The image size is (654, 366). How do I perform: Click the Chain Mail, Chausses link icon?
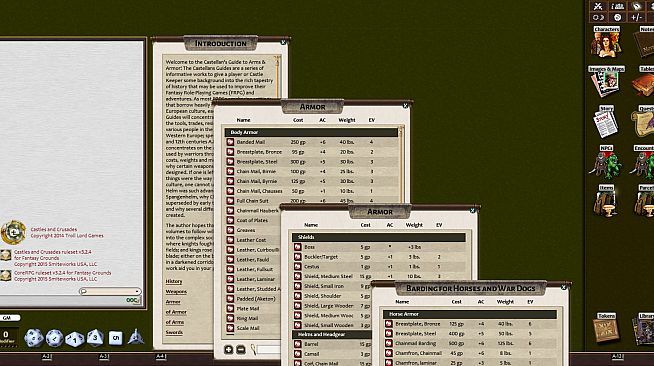(x=230, y=191)
